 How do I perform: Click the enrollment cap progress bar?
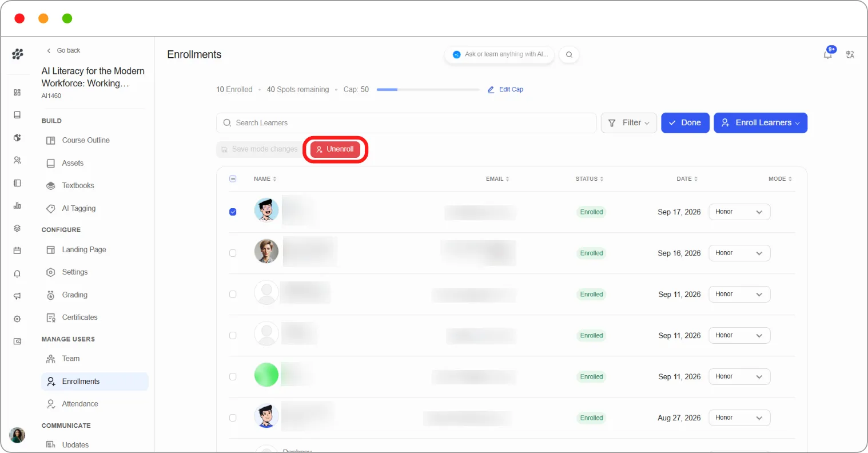click(x=428, y=90)
